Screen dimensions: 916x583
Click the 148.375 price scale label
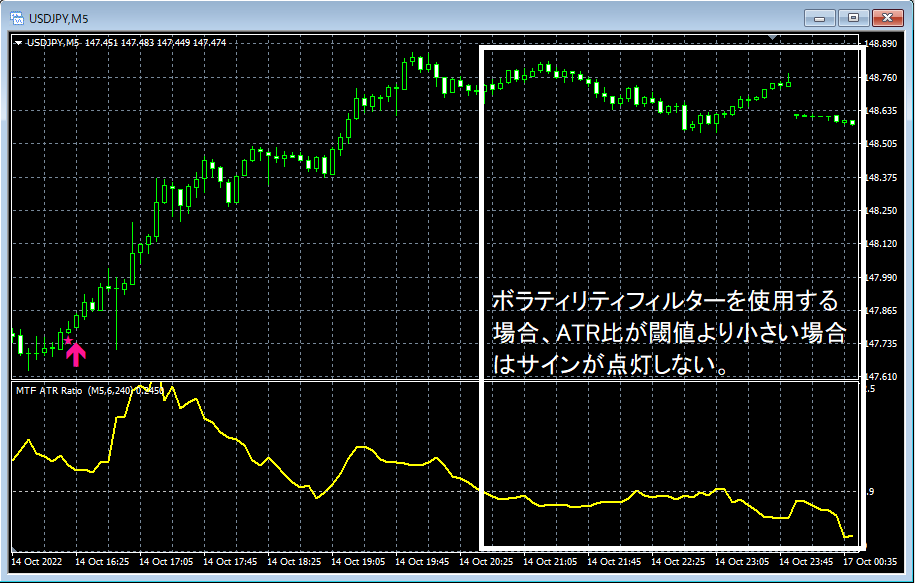tap(880, 178)
